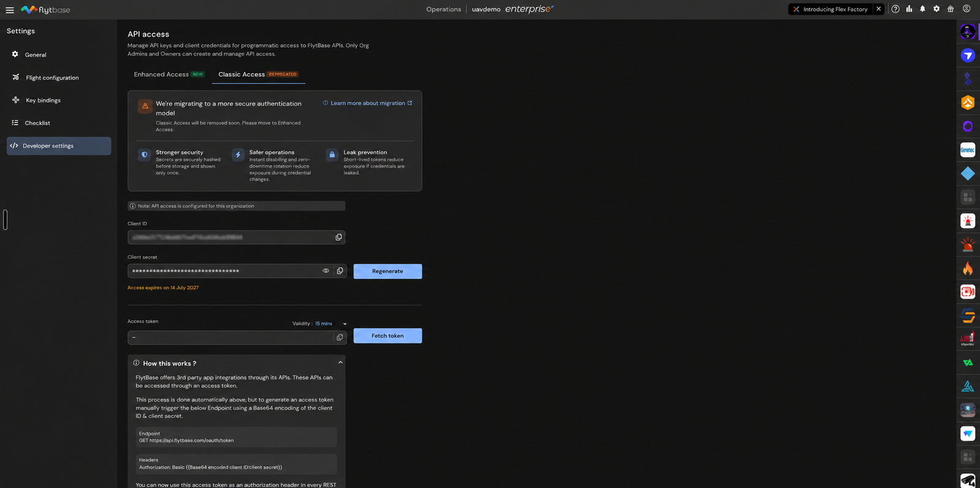Click the Client ID field

click(x=236, y=238)
